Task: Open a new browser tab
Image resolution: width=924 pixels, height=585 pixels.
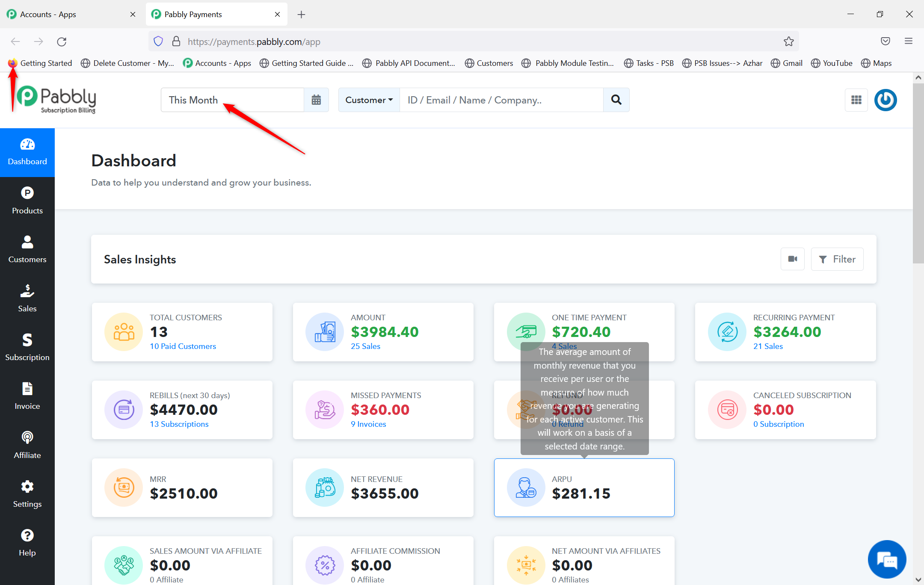Action: [x=301, y=15]
